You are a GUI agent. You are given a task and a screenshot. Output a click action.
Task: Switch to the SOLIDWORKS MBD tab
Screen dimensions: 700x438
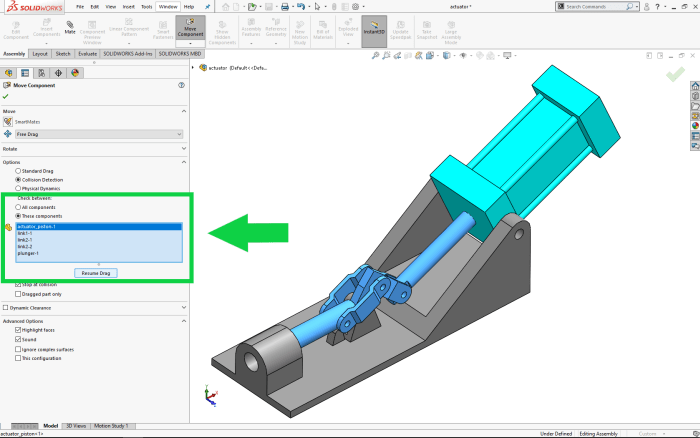(180, 54)
